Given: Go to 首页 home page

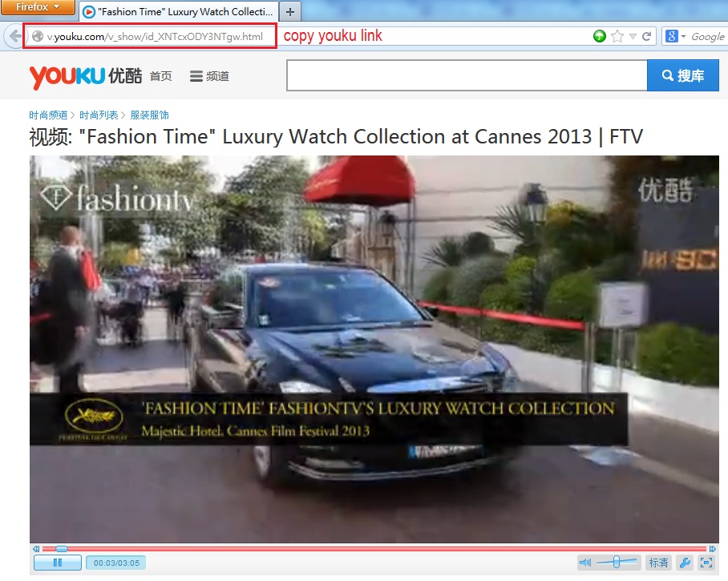Looking at the screenshot, I should (x=160, y=76).
